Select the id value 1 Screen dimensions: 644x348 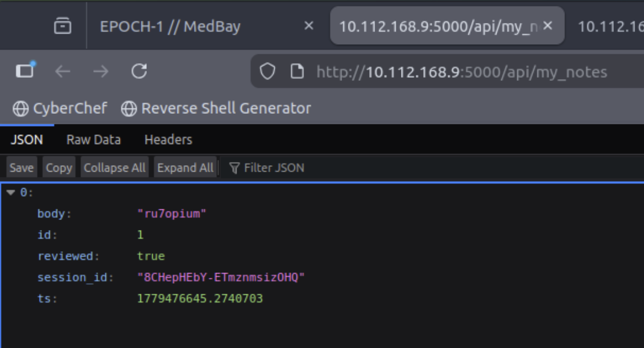point(140,235)
